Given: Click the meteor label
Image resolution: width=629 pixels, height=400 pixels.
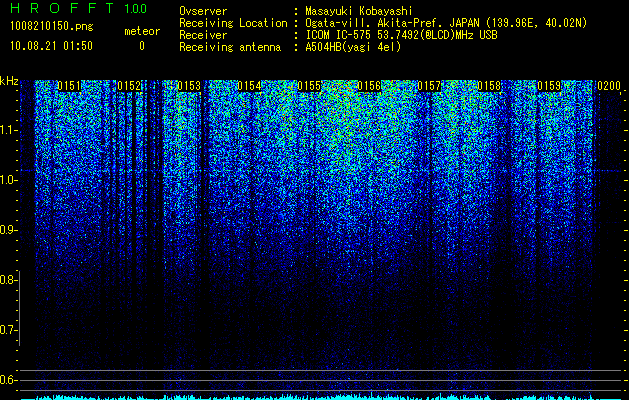Looking at the screenshot, I should pyautogui.click(x=142, y=31).
